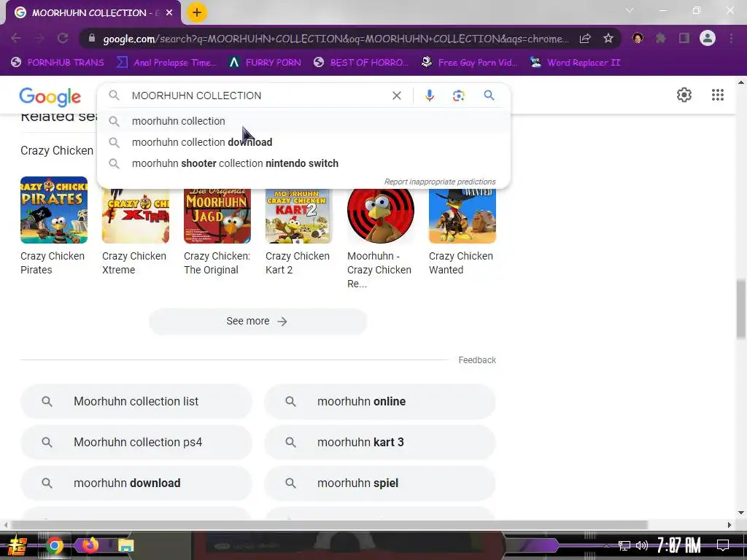Search 'Moorhuhn collection list' related query

[136, 402]
